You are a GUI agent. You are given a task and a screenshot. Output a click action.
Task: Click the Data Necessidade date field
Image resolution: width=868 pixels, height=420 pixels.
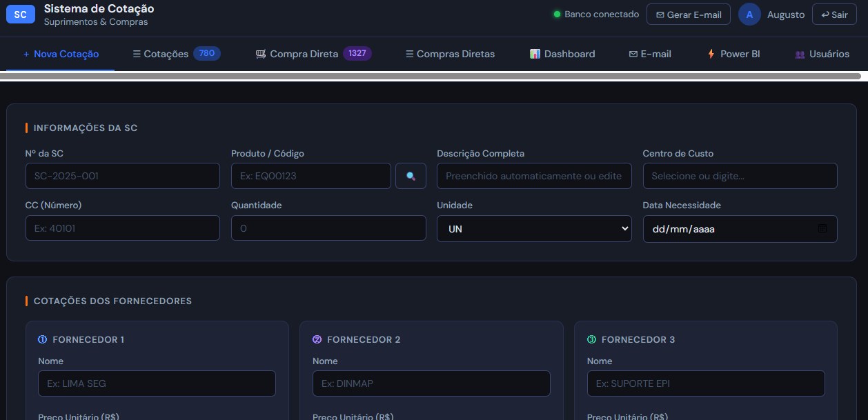click(x=740, y=228)
